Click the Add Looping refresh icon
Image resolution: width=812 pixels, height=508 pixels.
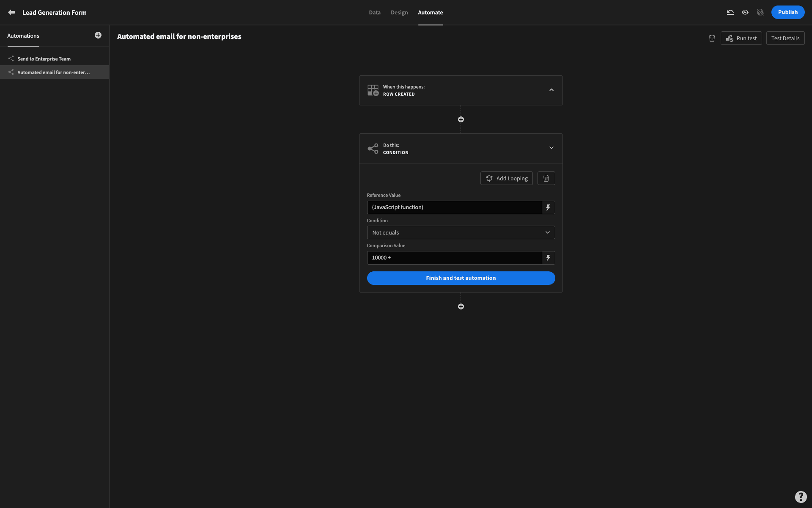click(x=490, y=178)
